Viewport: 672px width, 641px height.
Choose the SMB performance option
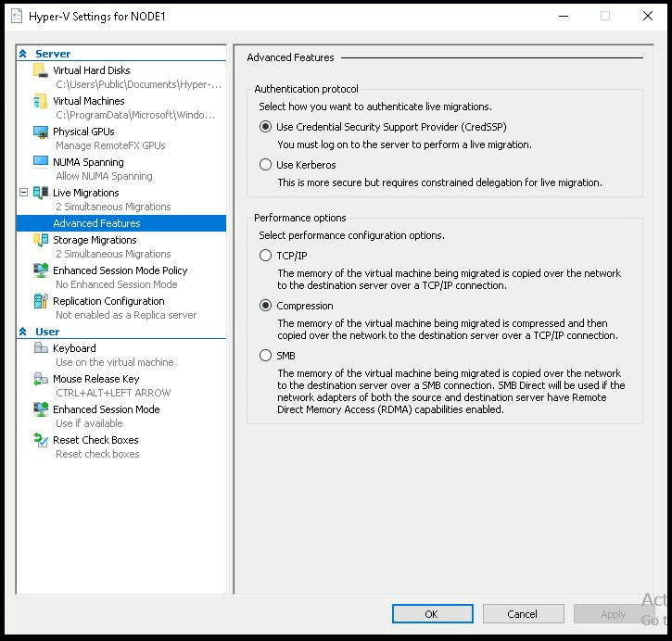click(x=265, y=356)
